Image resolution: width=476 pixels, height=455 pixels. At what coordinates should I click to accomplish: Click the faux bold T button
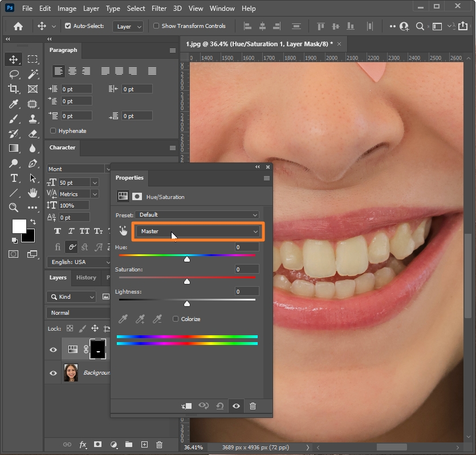[58, 231]
